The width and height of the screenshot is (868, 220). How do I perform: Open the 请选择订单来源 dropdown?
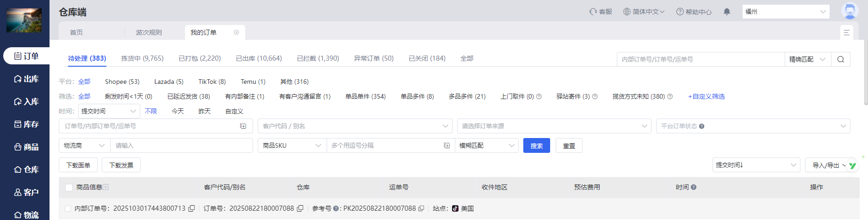click(554, 126)
